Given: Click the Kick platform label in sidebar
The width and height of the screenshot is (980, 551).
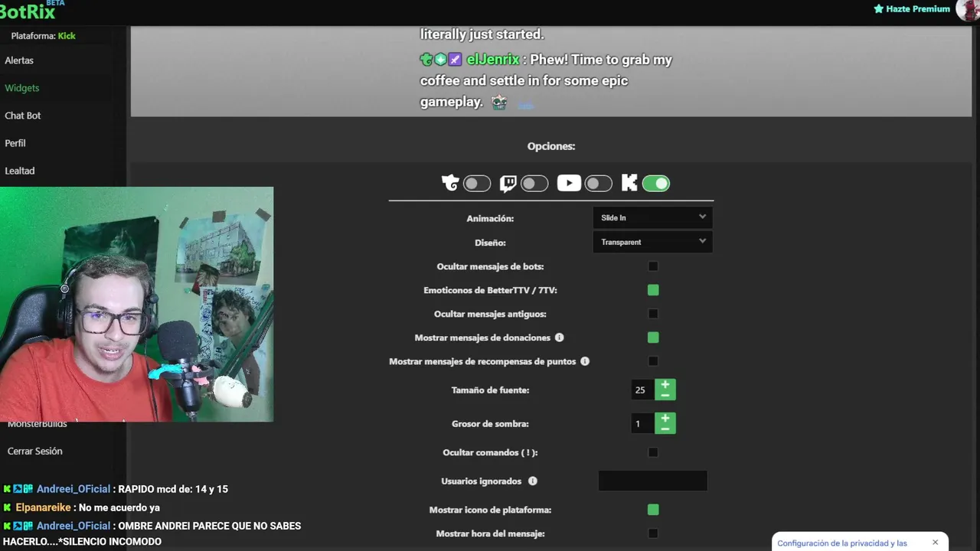Looking at the screenshot, I should (67, 36).
